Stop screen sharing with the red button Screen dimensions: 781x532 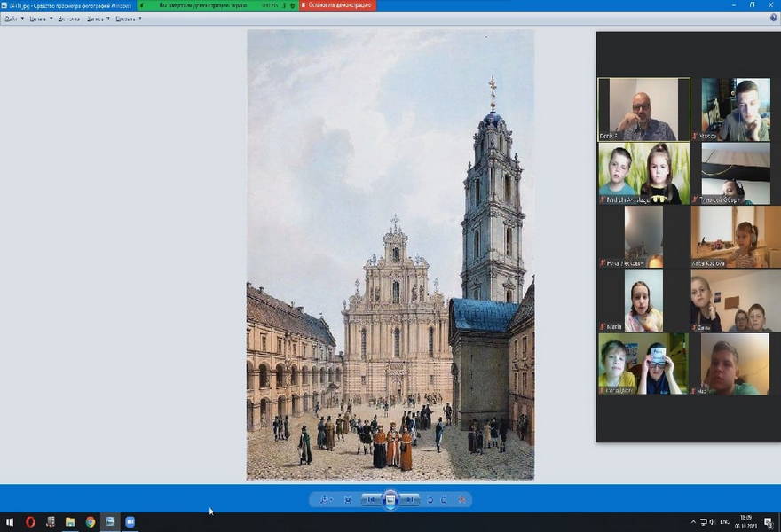(x=338, y=5)
